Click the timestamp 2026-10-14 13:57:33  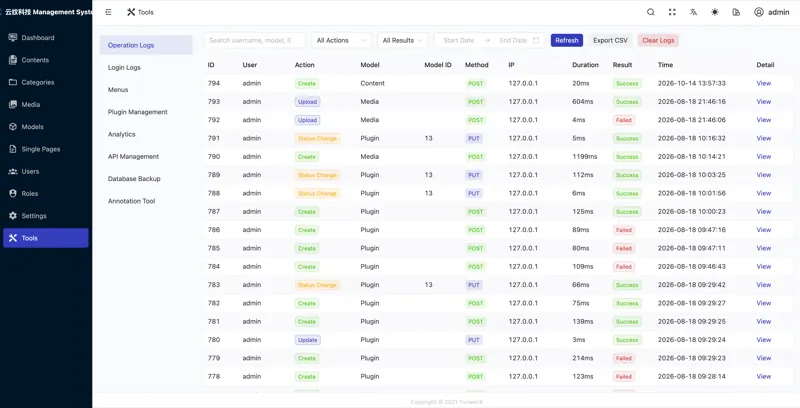[x=691, y=83]
